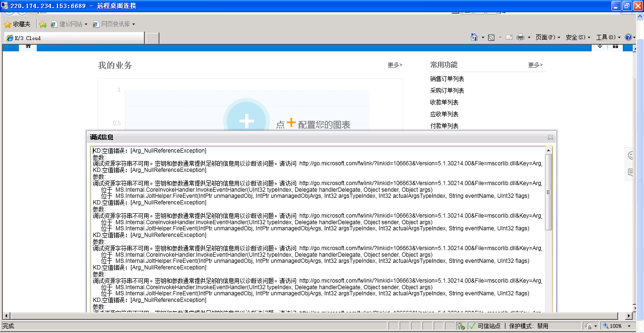The image size is (644, 333).
Task: Click the horizontal scrollbar right arrow
Action: [x=629, y=316]
